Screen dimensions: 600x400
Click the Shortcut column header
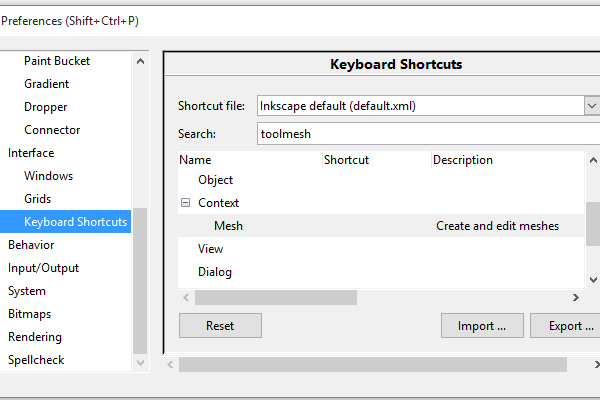pyautogui.click(x=377, y=160)
